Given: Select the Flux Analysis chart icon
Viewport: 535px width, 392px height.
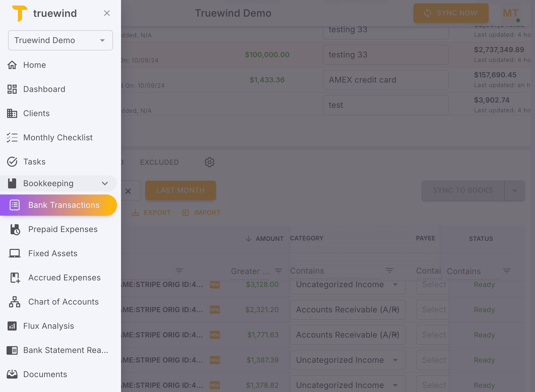Looking at the screenshot, I should click(12, 326).
